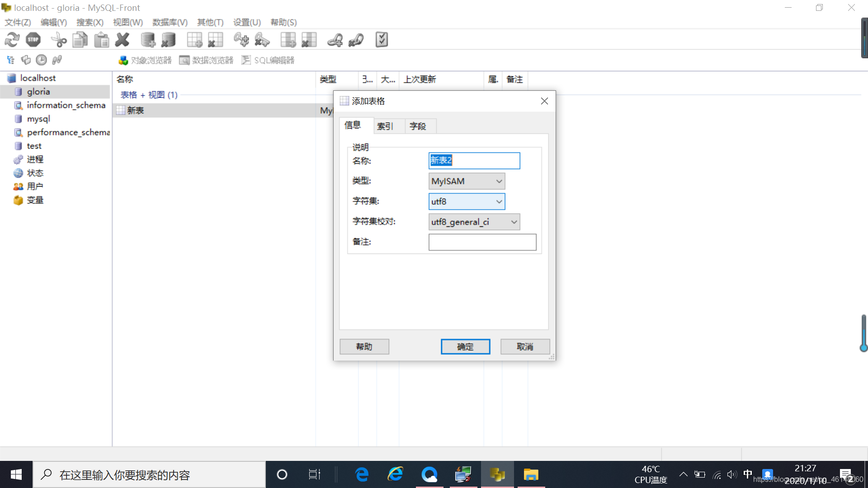Click the add table icon
Image resolution: width=868 pixels, height=488 pixels.
(194, 40)
